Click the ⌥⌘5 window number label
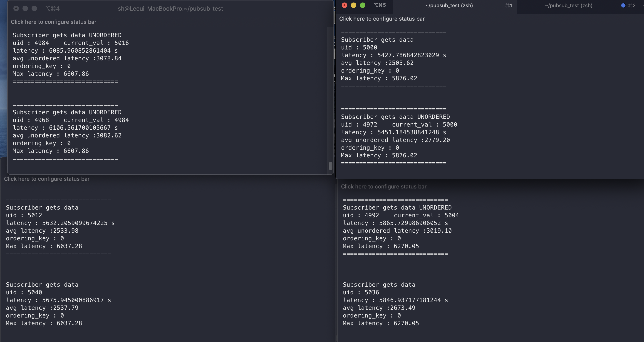 tap(380, 5)
